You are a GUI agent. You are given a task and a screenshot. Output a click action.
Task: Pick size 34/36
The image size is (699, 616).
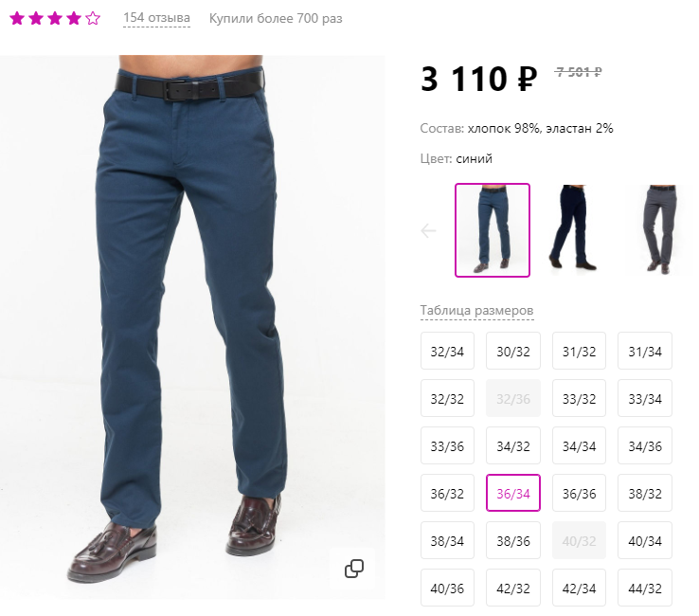pyautogui.click(x=645, y=445)
